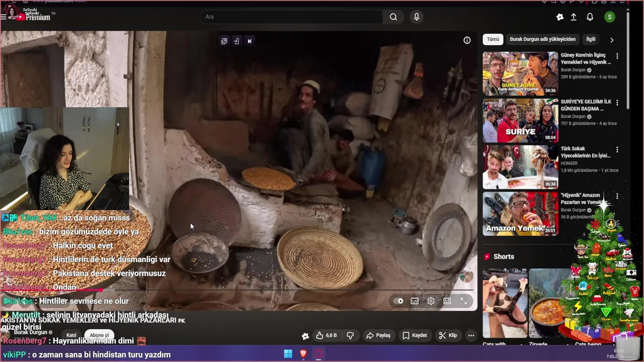Open options for Güney Kore video
644x362 pixels.
617,56
